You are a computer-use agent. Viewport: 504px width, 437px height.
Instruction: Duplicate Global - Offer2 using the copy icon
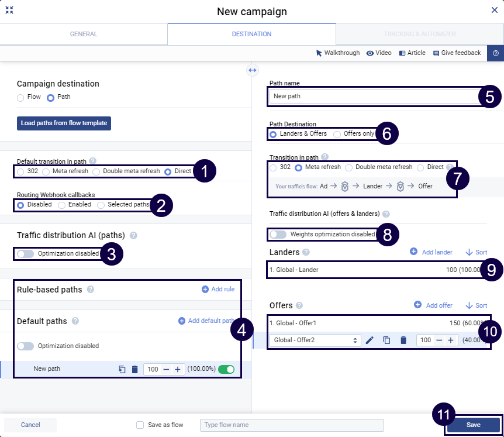(386, 340)
